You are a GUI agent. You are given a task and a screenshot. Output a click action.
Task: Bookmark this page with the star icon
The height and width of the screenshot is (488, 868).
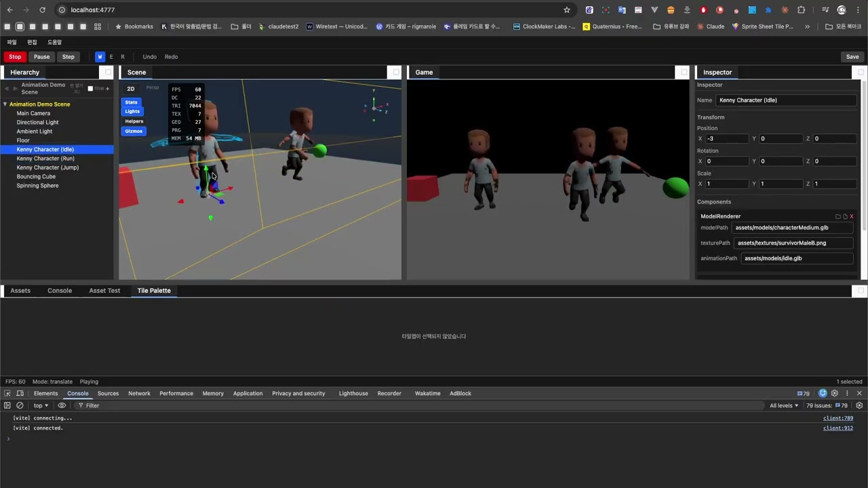(x=567, y=10)
